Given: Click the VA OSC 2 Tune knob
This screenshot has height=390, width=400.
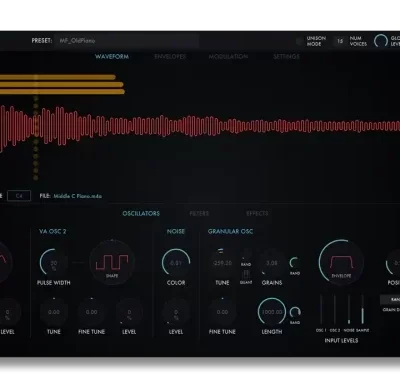Looking at the screenshot, I should coord(54,312).
